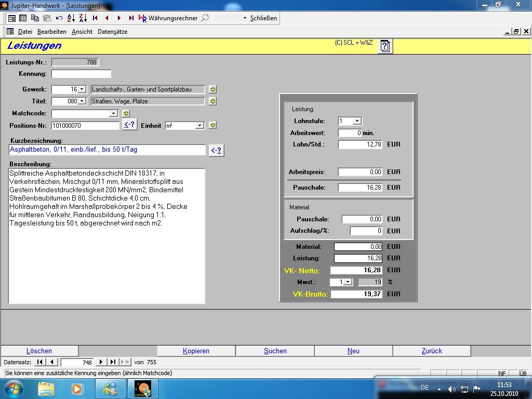Click into the Kennung input field
The image size is (532, 399).
point(81,74)
